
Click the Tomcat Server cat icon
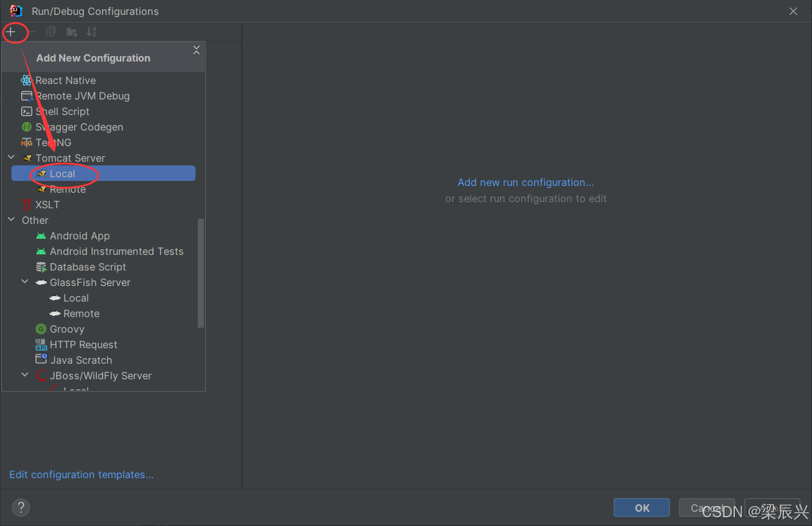pyautogui.click(x=26, y=158)
